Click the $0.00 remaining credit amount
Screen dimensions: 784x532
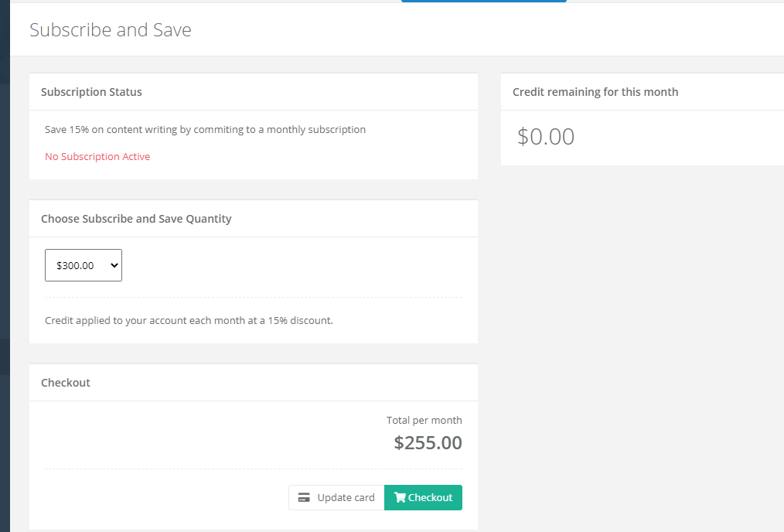(546, 137)
